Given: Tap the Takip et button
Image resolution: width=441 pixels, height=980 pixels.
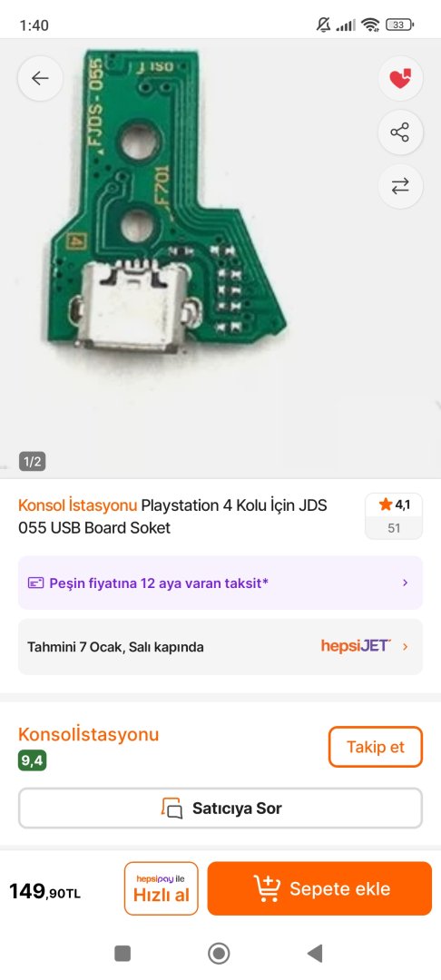Looking at the screenshot, I should click(x=376, y=747).
